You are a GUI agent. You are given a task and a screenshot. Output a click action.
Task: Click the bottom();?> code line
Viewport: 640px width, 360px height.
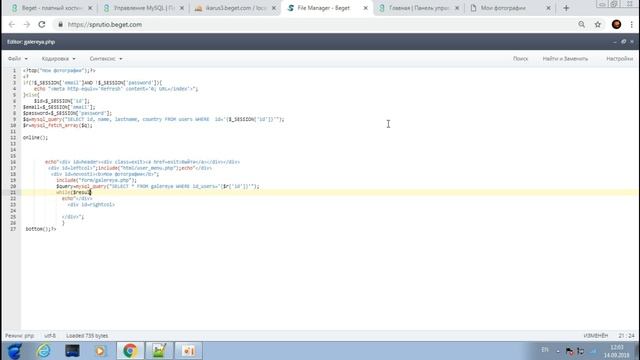(x=41, y=229)
